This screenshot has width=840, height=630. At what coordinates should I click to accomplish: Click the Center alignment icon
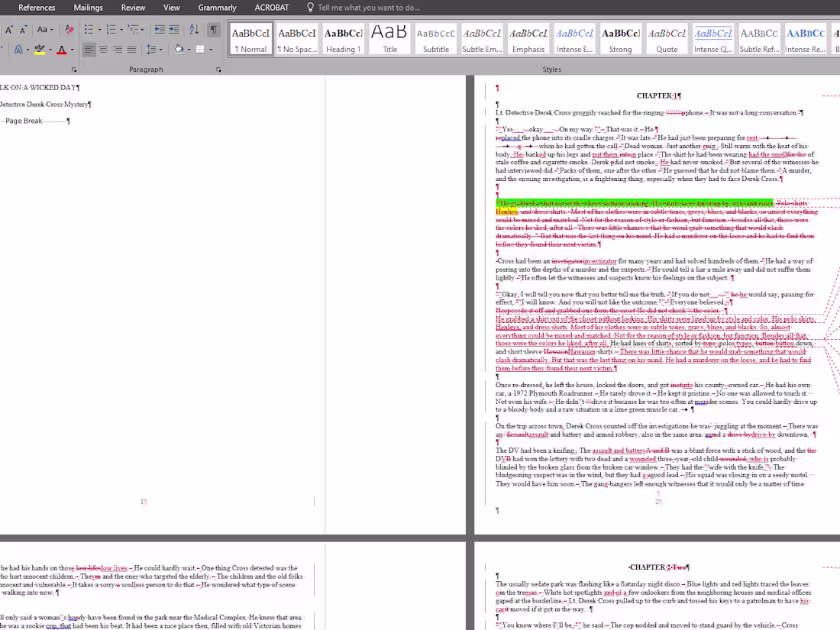[x=102, y=49]
